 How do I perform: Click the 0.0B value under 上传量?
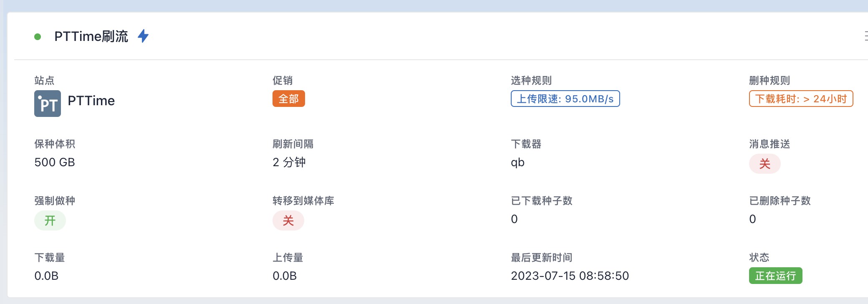coord(285,276)
